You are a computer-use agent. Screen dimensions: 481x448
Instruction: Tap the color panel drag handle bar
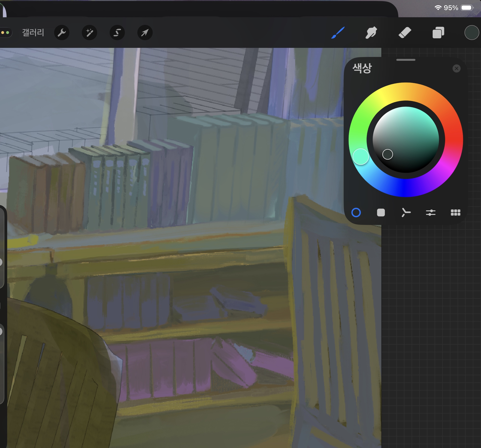pos(406,60)
